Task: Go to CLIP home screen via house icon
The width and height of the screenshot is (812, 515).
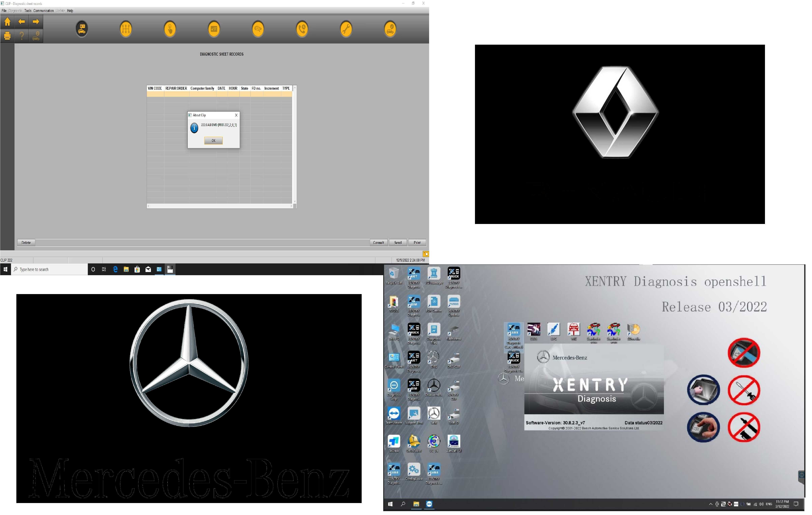Action: 7,22
